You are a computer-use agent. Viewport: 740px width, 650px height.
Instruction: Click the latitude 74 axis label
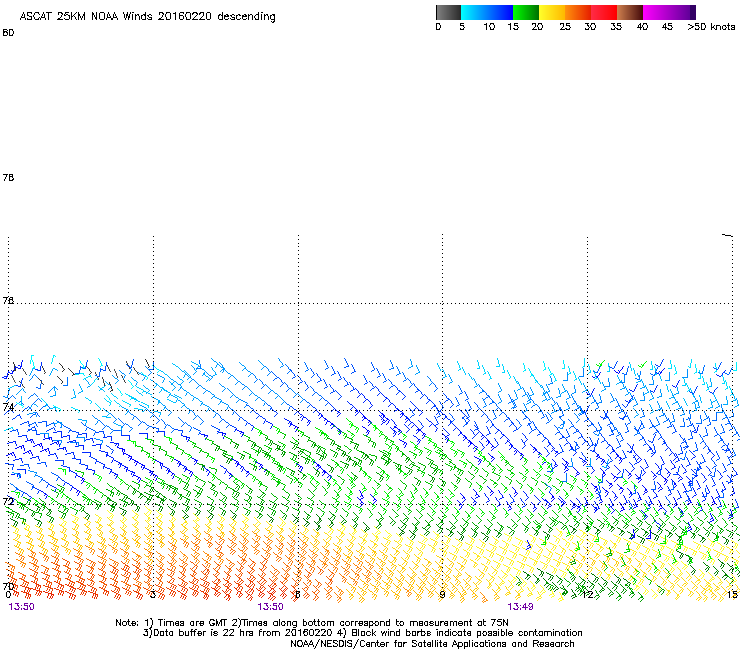pos(8,406)
